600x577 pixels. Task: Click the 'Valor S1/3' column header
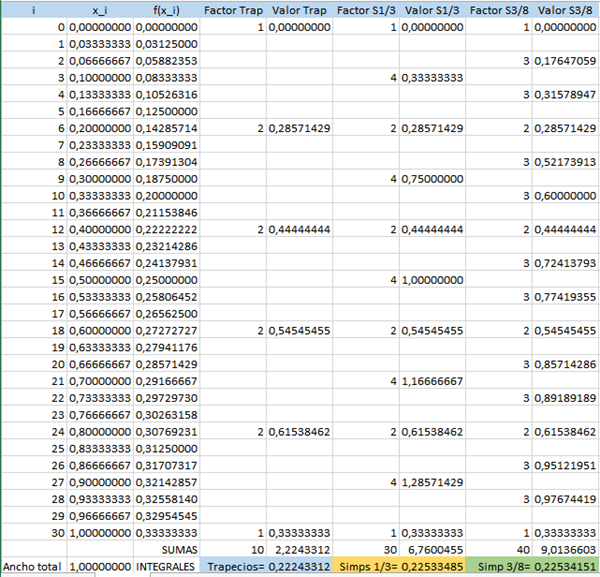[x=433, y=9]
